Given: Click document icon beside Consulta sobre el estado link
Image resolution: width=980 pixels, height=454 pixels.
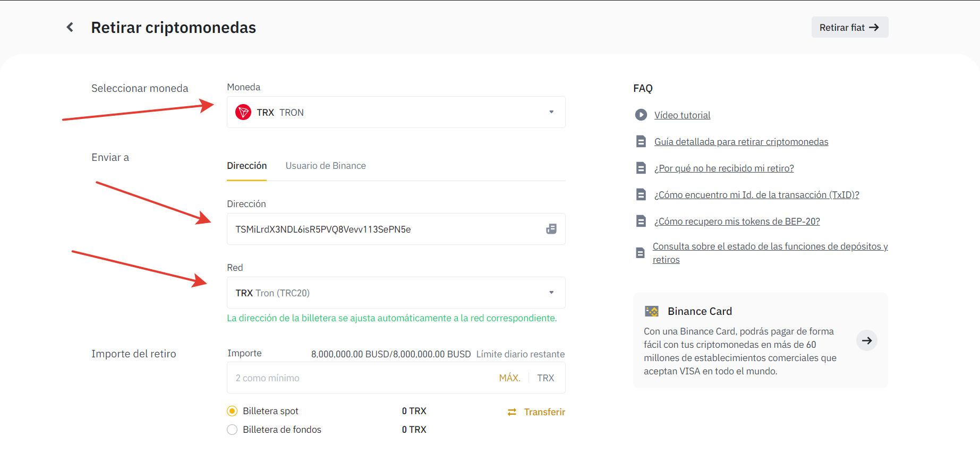Looking at the screenshot, I should tap(640, 253).
